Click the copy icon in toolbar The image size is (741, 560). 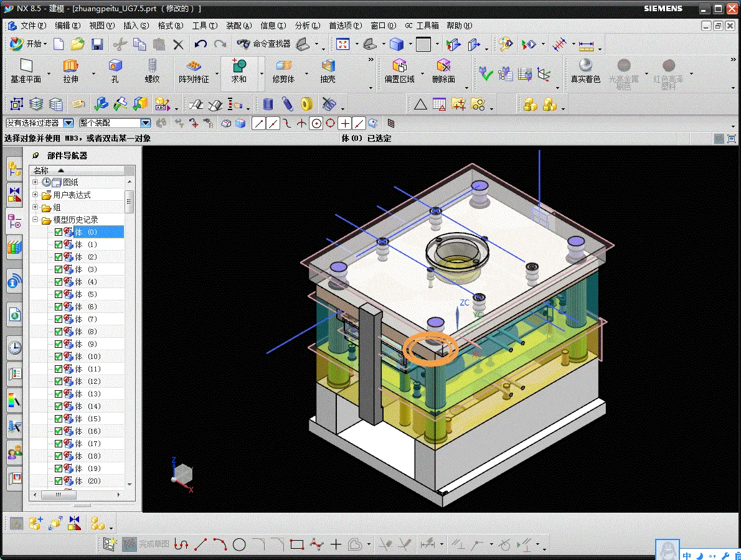click(x=139, y=44)
